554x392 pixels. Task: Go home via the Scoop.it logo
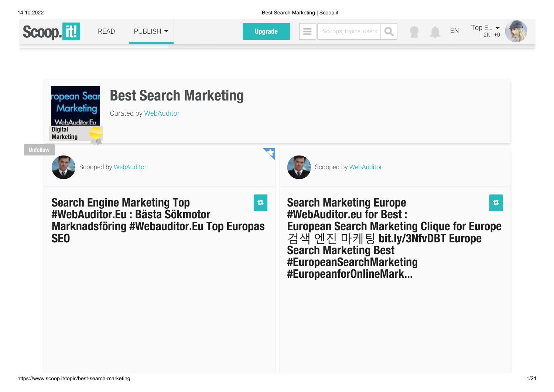51,31
